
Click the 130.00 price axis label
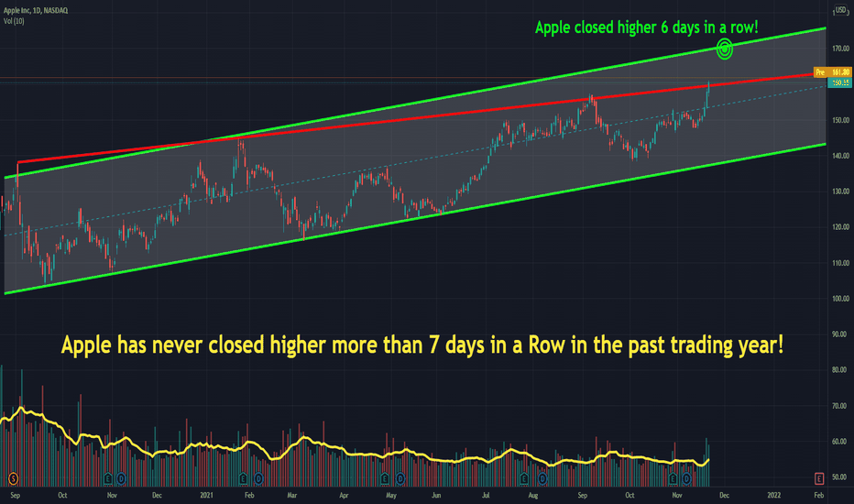click(840, 192)
